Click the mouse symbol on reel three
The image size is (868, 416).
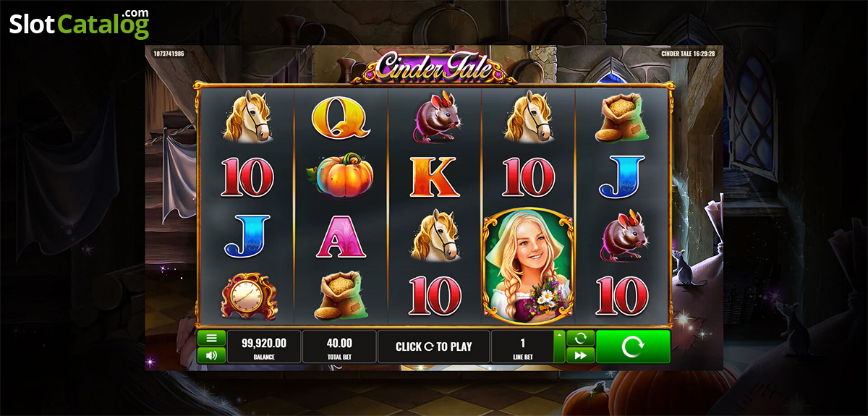[x=433, y=117]
